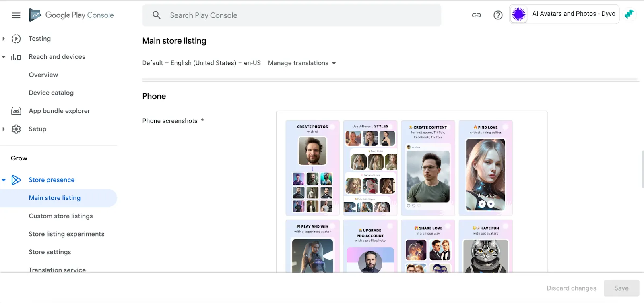Viewport: 644px width, 303px height.
Task: Click the Dyvo app purple icon
Action: pos(519,15)
